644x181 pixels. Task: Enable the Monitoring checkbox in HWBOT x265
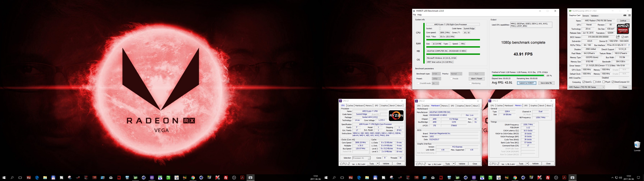click(x=470, y=83)
